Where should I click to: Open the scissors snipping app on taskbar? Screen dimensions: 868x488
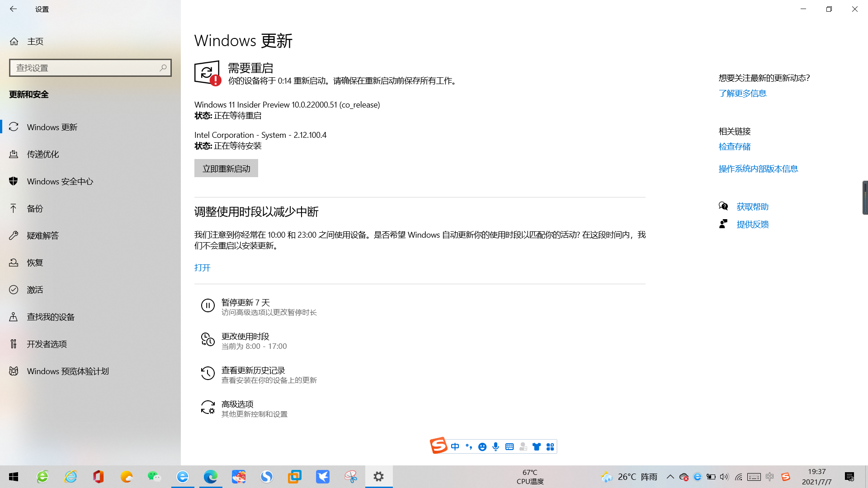click(351, 477)
